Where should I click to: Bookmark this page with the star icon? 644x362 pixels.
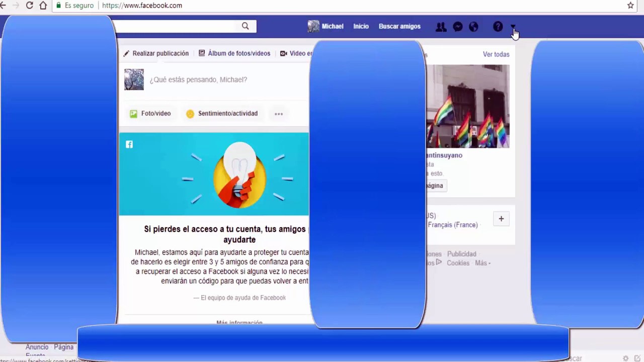(630, 6)
